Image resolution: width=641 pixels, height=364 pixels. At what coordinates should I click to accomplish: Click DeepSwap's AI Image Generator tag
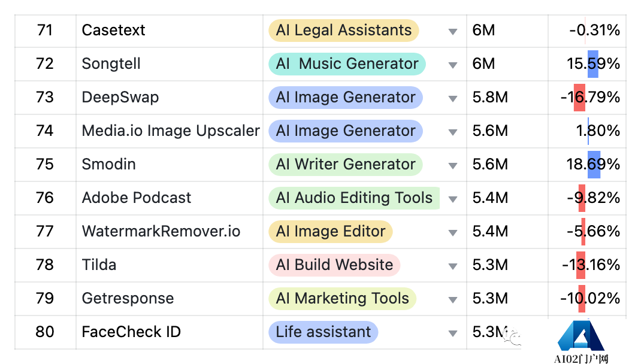tap(346, 97)
